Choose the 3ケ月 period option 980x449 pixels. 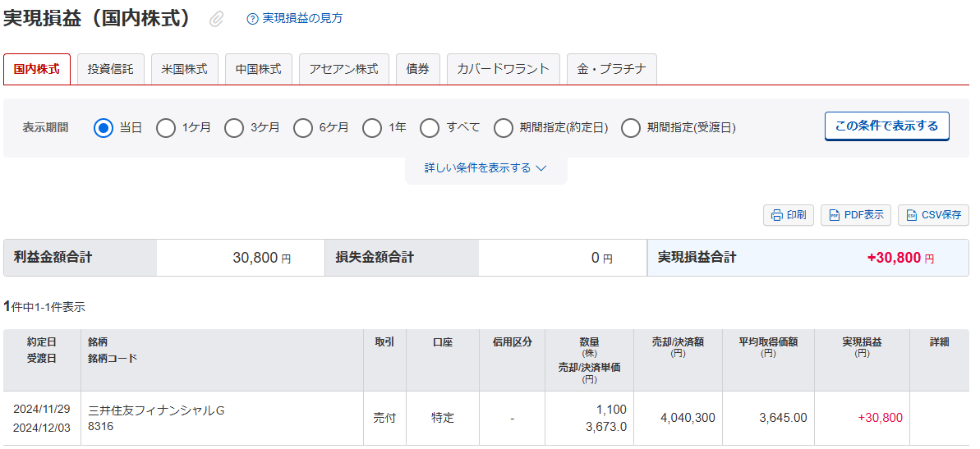(234, 128)
